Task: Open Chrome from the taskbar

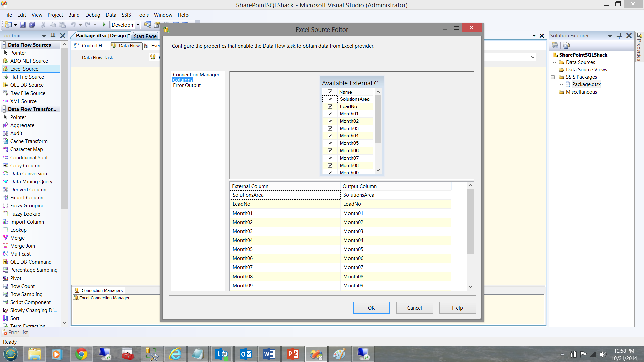Action: [81, 354]
